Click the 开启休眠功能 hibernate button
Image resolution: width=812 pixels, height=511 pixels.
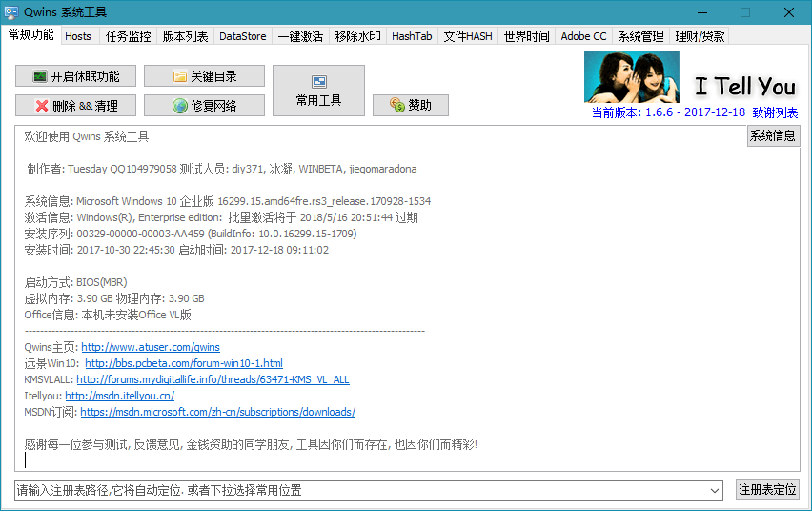point(75,76)
